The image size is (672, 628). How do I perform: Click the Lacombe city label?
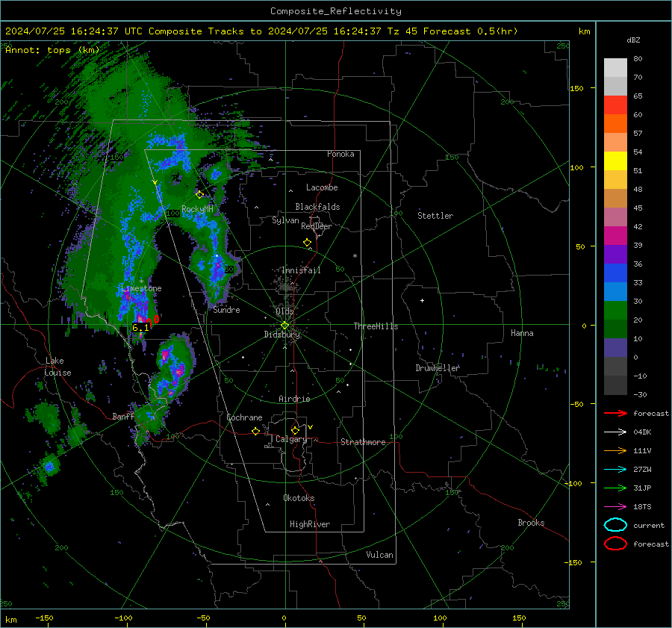coord(322,187)
